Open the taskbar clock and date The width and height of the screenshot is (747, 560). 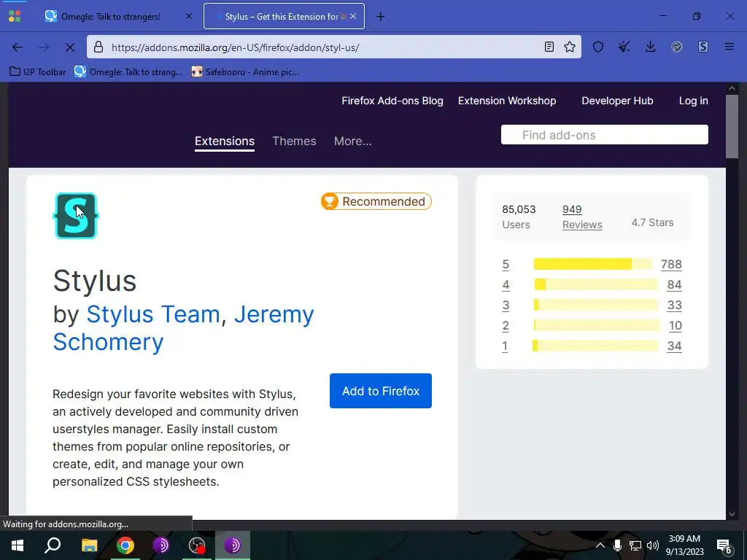coord(685,545)
